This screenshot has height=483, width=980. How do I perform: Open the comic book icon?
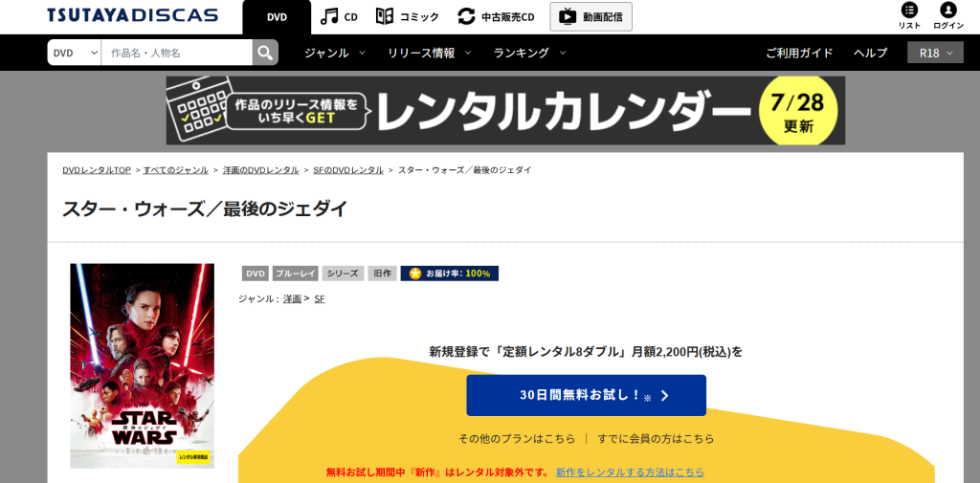coord(385,16)
